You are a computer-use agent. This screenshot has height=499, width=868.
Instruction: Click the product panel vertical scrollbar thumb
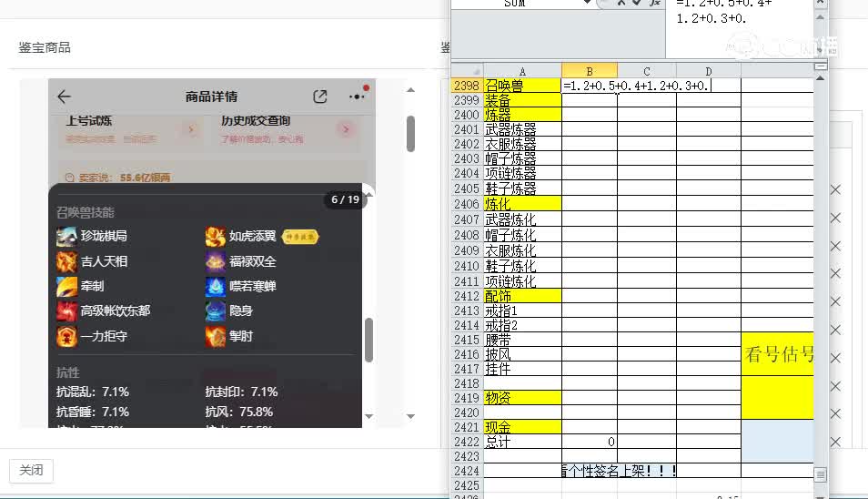click(410, 133)
